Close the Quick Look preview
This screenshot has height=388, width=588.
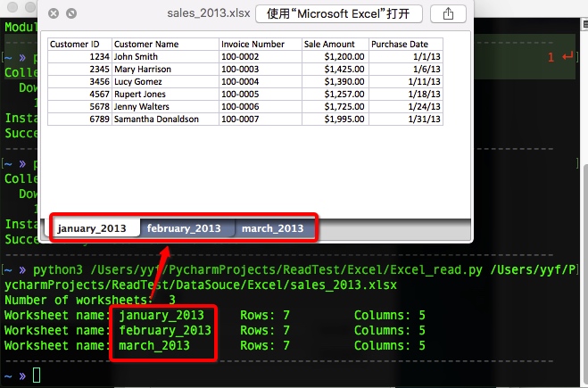54,14
